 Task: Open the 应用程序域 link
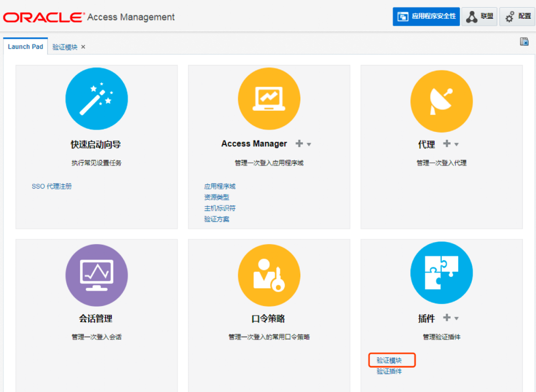[220, 186]
